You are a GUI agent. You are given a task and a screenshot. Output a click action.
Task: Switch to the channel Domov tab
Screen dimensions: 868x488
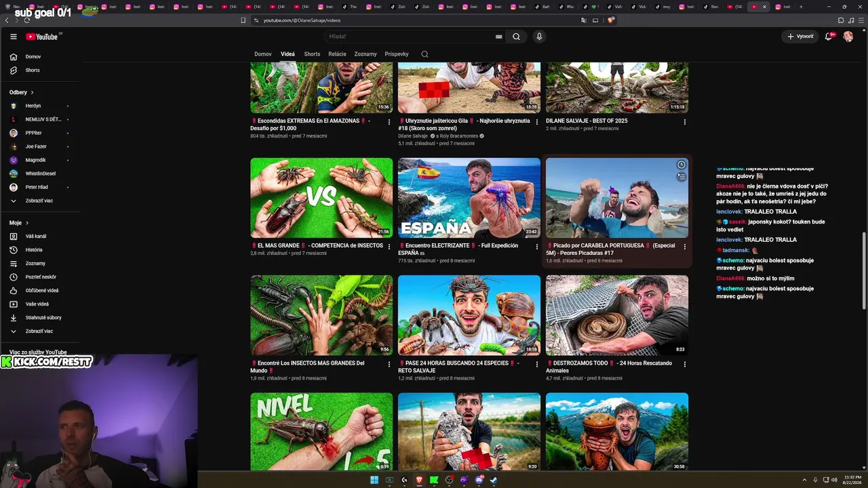[263, 54]
